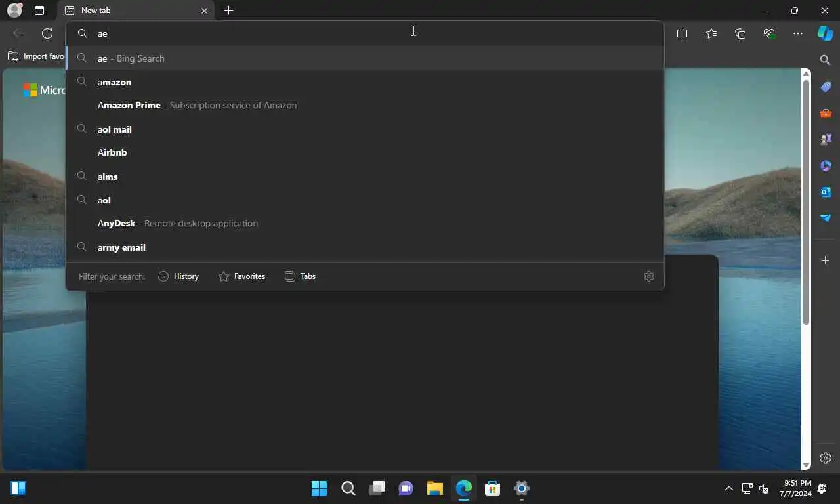Image resolution: width=840 pixels, height=504 pixels.
Task: Open Copilot in the toolbar
Action: [825, 33]
